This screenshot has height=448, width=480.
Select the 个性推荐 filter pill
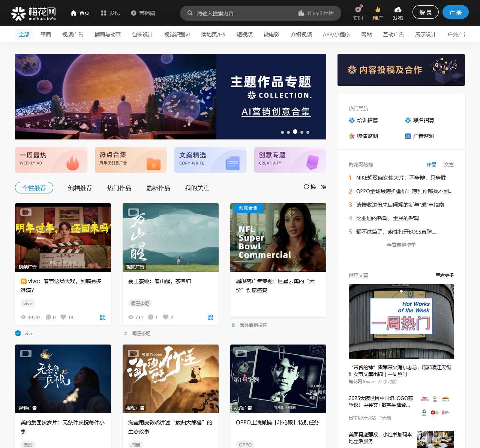point(34,188)
